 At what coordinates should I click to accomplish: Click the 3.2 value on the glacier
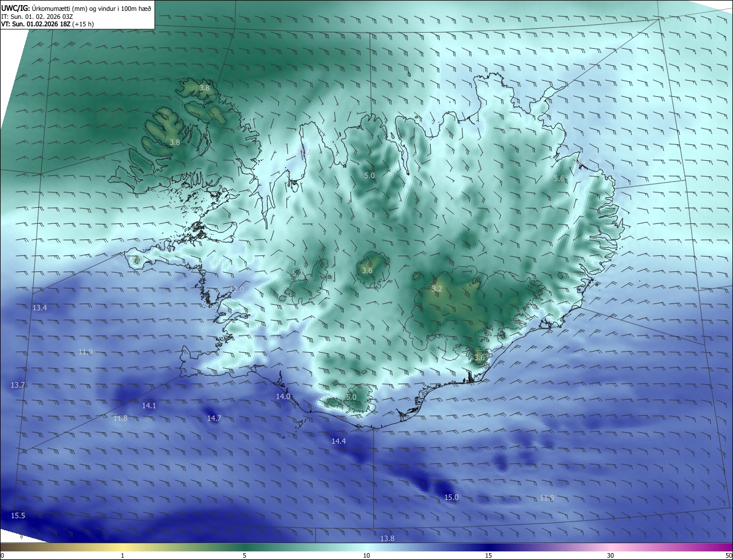click(437, 289)
